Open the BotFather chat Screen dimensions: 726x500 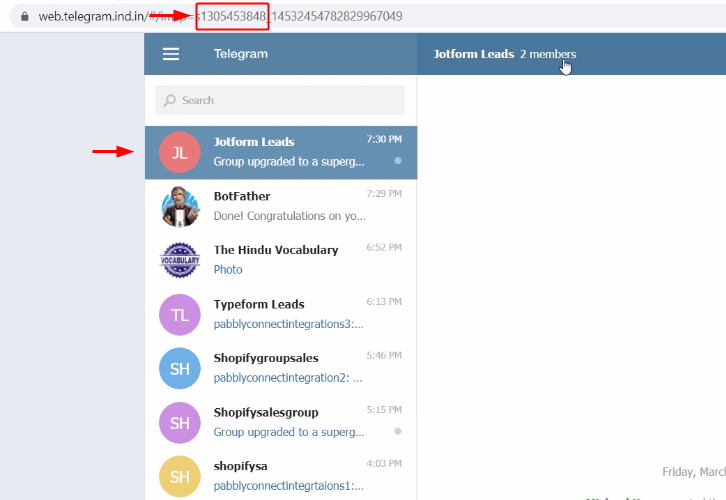click(281, 206)
